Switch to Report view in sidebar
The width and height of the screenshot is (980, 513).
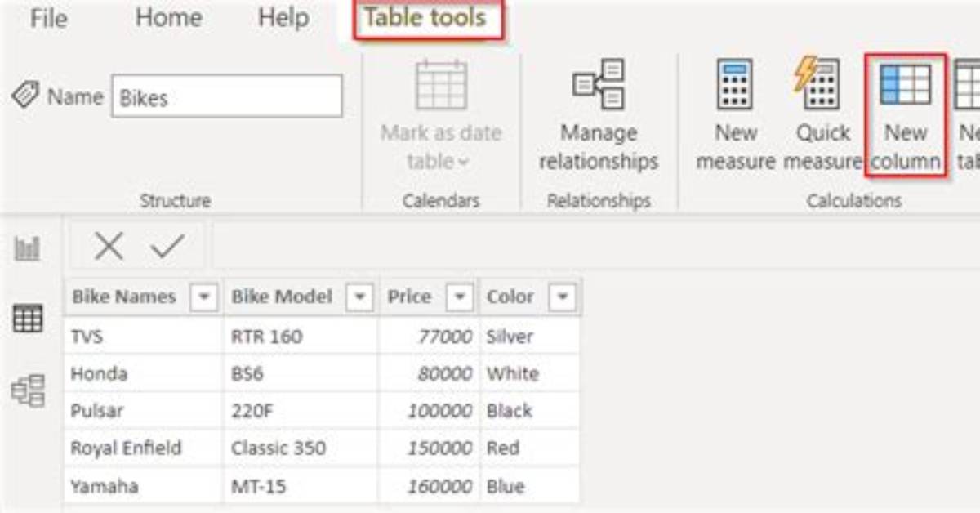[x=28, y=249]
